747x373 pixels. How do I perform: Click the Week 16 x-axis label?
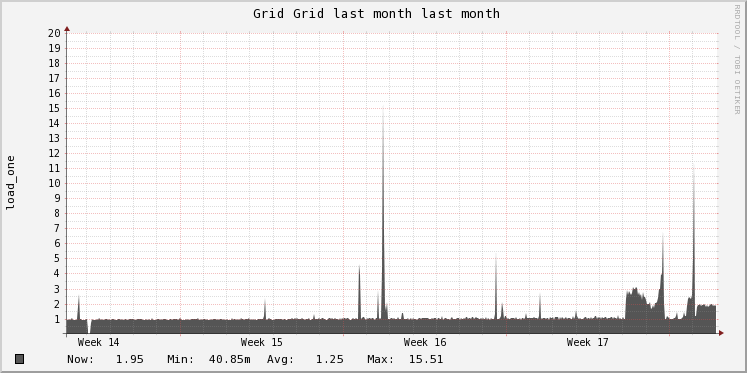click(x=424, y=343)
